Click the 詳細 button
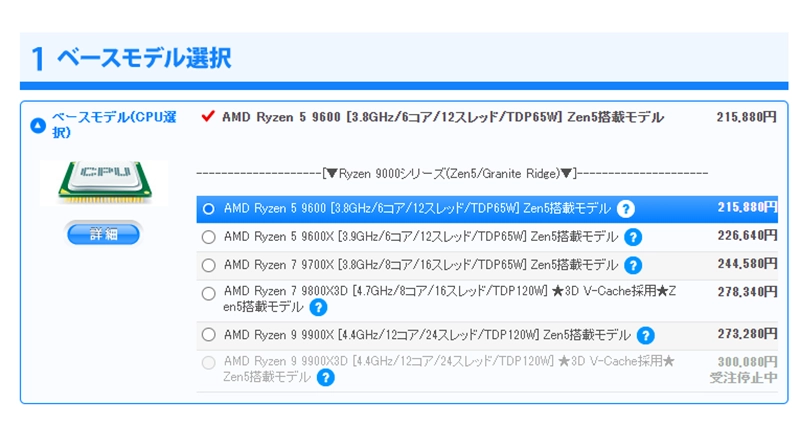Screen dimensions: 800x424 [103, 234]
